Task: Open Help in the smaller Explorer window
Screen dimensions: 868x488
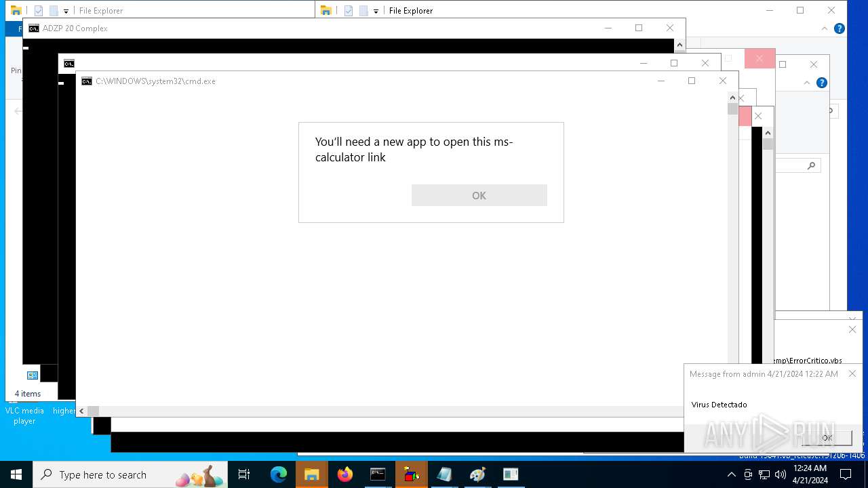Action: [x=822, y=83]
